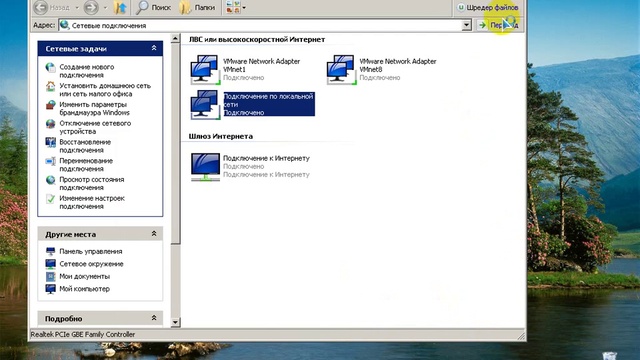The width and height of the screenshot is (640, 360).
Task: Open Мои документы link
Action: coord(84,276)
